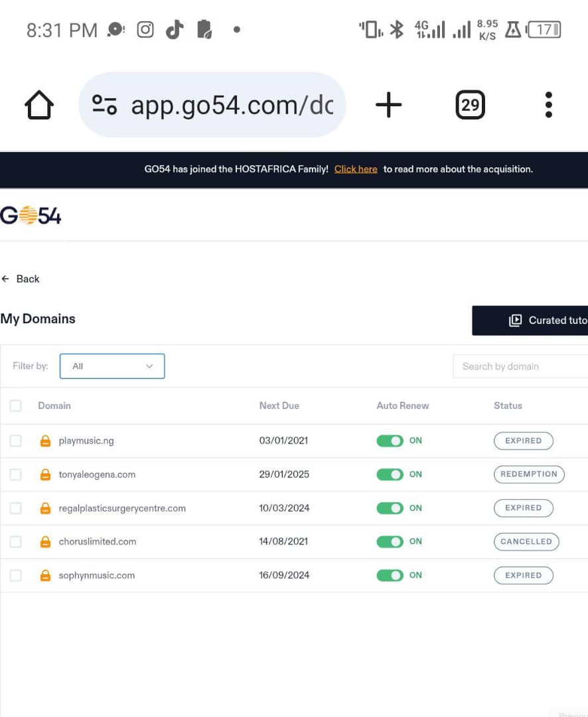Tick checkbox for playmusic.ng row
Screen dimensions: 588x717
[x=15, y=441]
